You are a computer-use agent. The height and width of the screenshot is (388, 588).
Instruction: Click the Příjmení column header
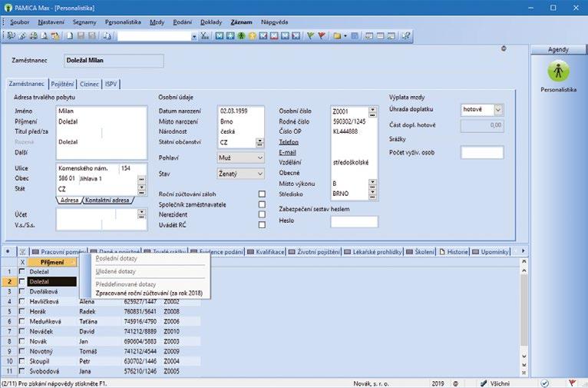[x=52, y=262]
